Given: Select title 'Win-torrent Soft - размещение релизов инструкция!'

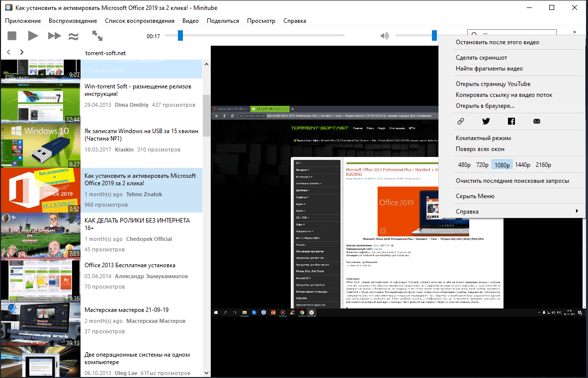Looking at the screenshot, I should pyautogui.click(x=138, y=90).
